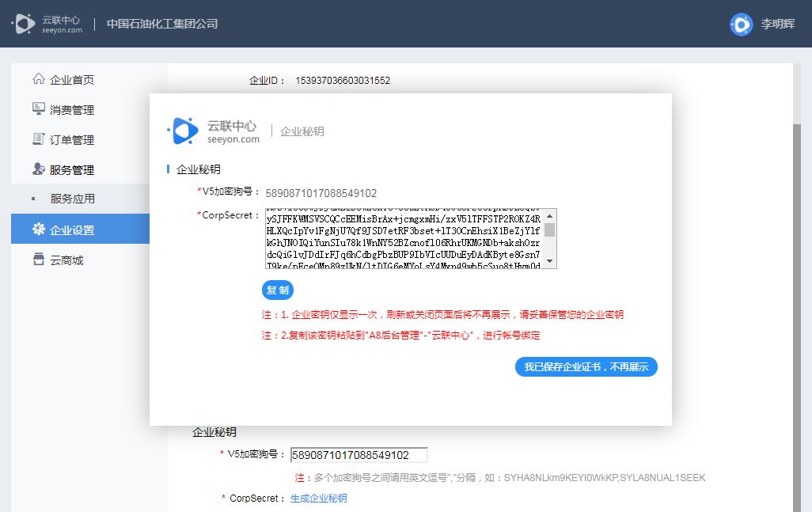Screen dimensions: 812x512
Task: Open 企业首页 in the sidebar
Action: pyautogui.click(x=72, y=80)
